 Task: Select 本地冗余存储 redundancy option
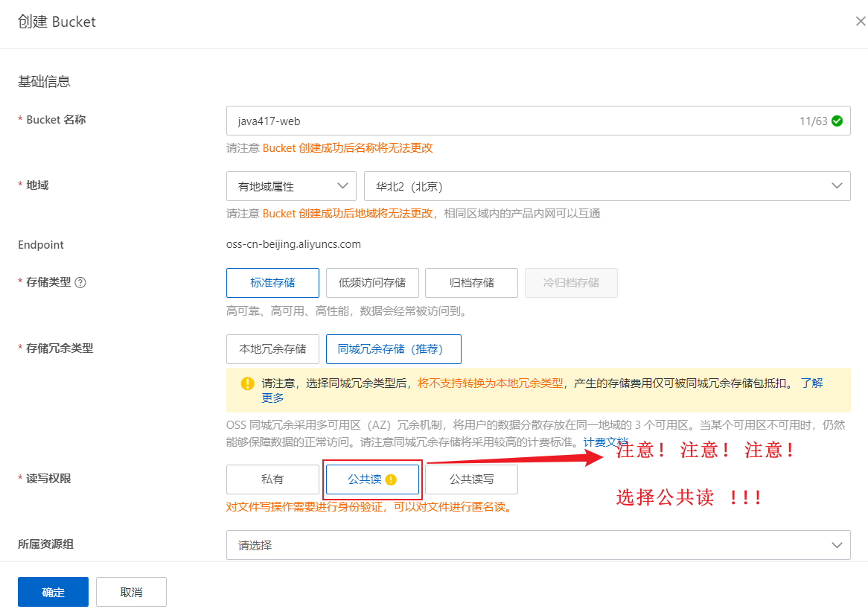[272, 349]
